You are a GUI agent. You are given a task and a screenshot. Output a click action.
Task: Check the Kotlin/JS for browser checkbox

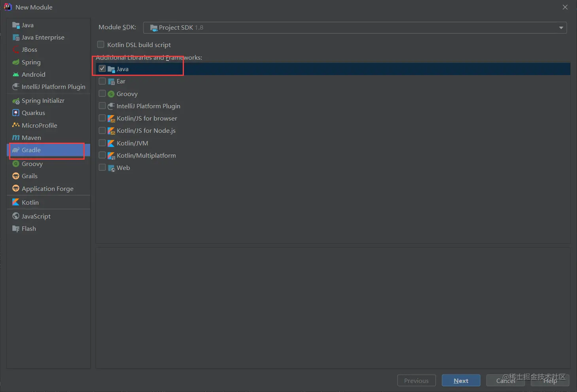[x=102, y=118]
